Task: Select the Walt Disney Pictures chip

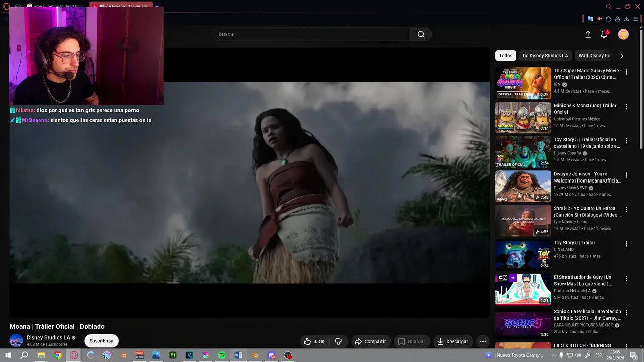Action: click(594, 56)
